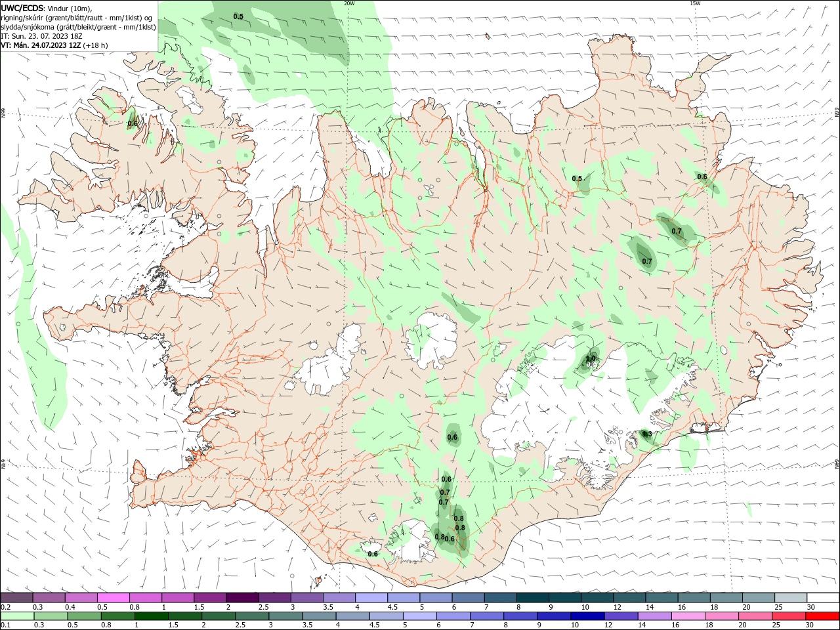Select the pale green 0.1 rain legend swatch
The height and width of the screenshot is (630, 840).
tap(17, 616)
